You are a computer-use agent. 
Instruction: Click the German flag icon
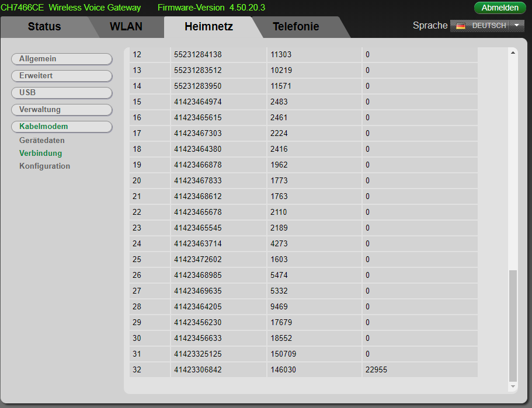(x=460, y=26)
